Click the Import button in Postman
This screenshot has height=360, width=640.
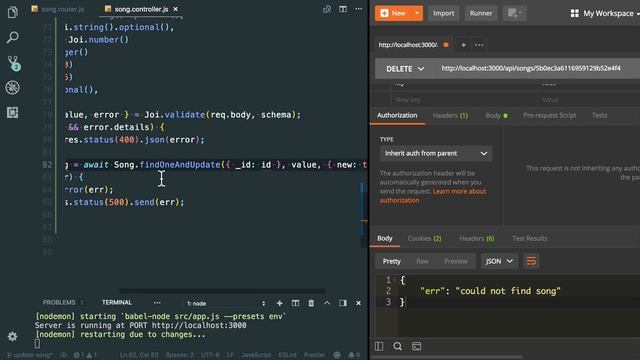443,13
